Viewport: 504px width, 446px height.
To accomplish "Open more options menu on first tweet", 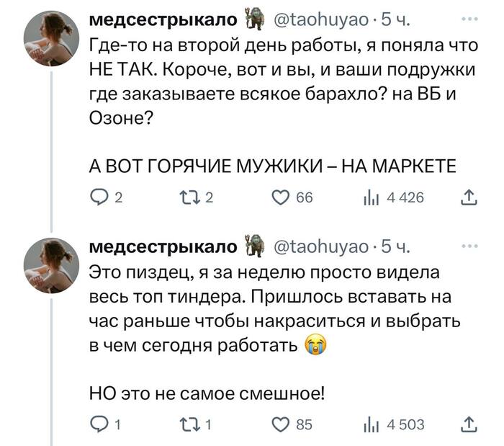I will point(469,20).
